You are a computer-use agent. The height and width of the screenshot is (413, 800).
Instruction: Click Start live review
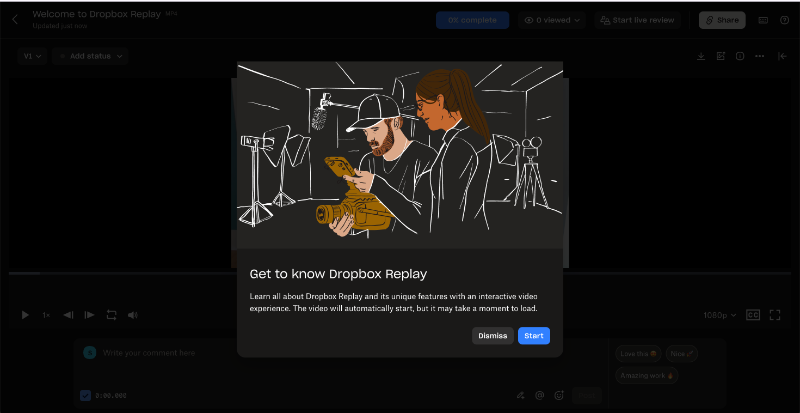pyautogui.click(x=638, y=20)
